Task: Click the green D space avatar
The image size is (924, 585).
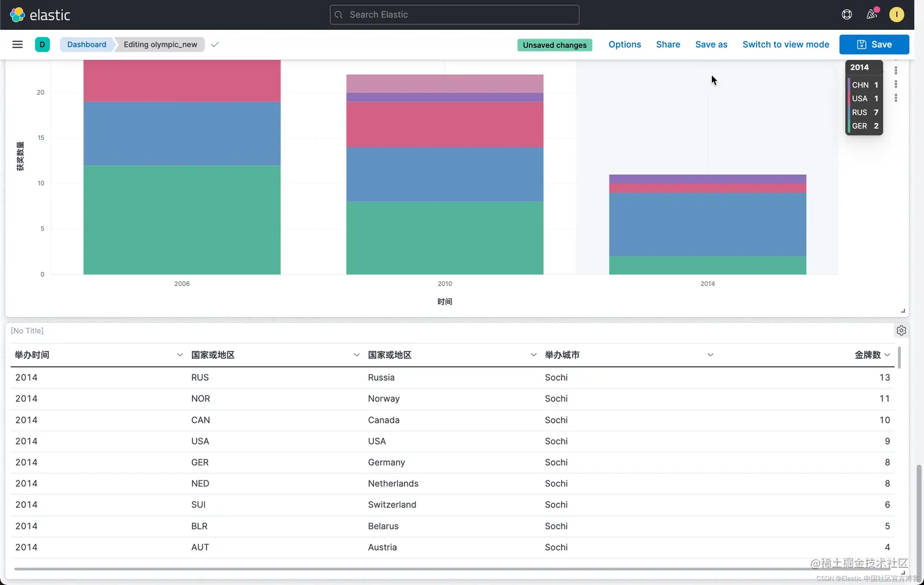Action: [x=42, y=45]
